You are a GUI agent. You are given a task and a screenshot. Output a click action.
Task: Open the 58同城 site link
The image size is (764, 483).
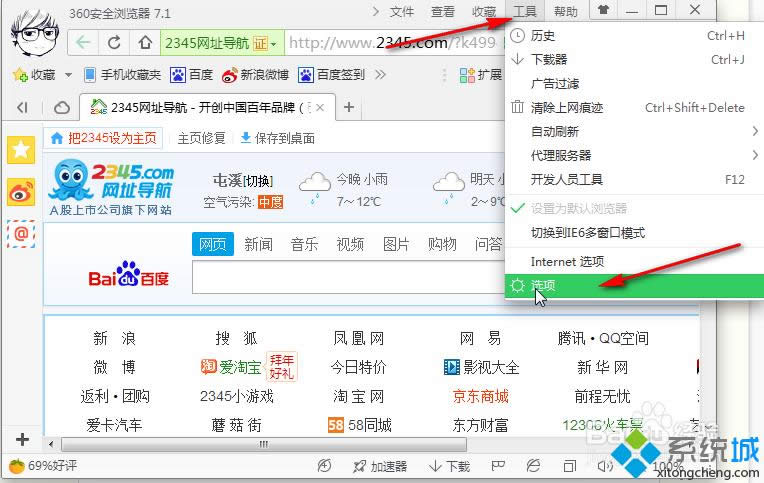click(x=360, y=425)
